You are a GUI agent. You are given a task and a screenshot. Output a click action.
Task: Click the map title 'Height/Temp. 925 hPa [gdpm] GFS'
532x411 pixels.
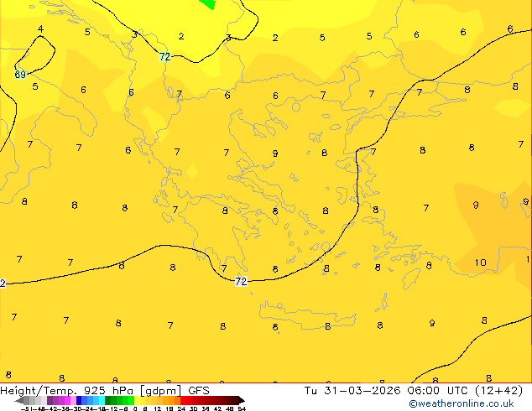(x=105, y=391)
